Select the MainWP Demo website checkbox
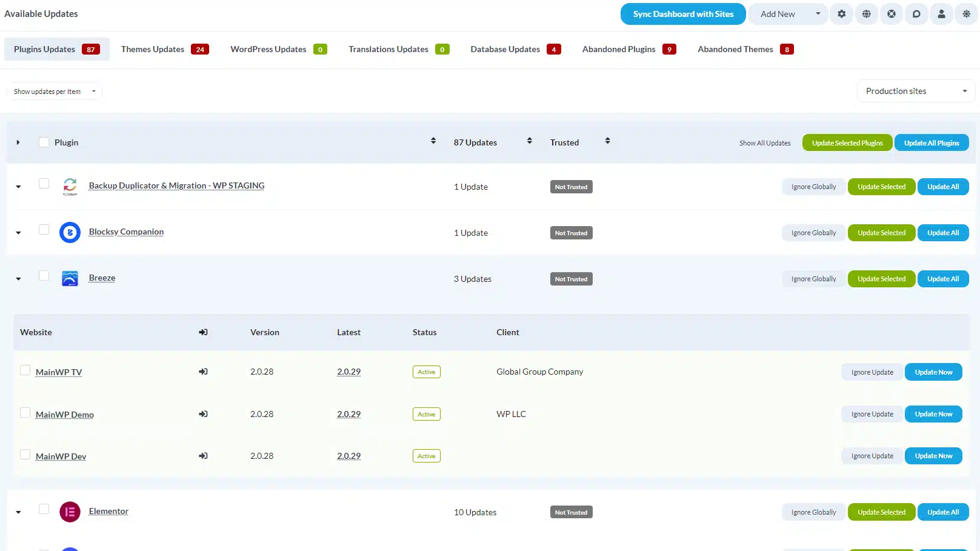980x551 pixels. tap(25, 413)
